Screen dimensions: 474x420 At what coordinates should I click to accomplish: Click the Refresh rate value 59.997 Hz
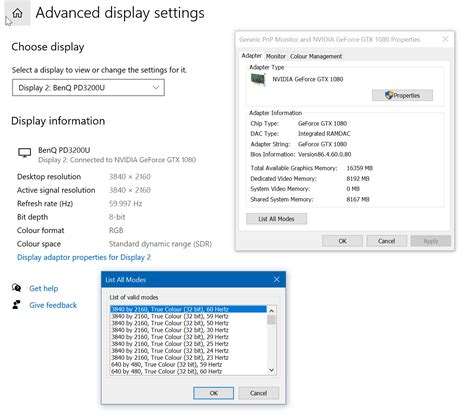click(x=126, y=204)
